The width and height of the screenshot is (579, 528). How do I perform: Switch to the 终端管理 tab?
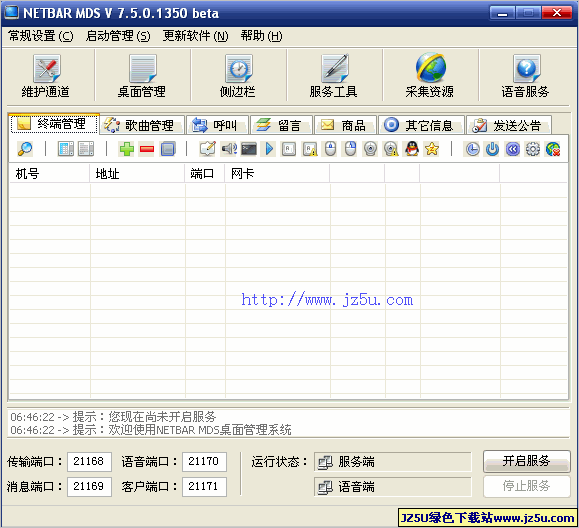click(54, 124)
